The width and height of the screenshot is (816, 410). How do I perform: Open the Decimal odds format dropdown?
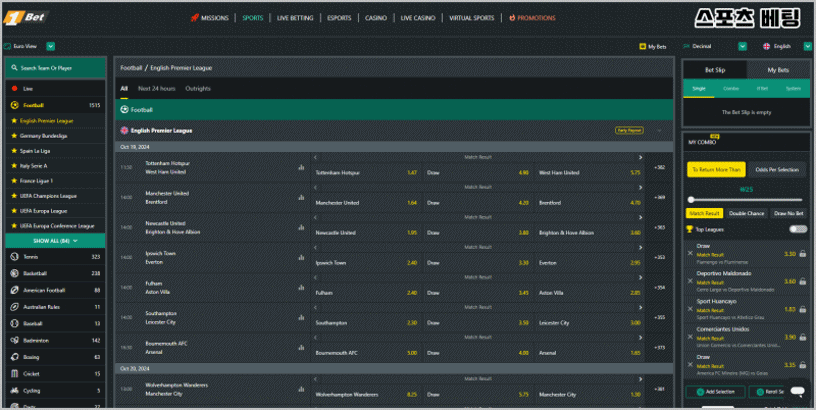[743, 46]
